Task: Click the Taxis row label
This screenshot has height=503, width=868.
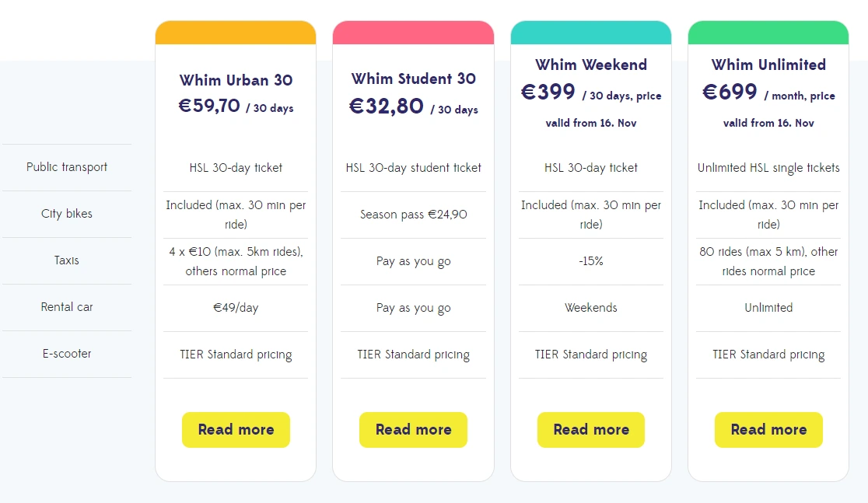Action: 67,260
